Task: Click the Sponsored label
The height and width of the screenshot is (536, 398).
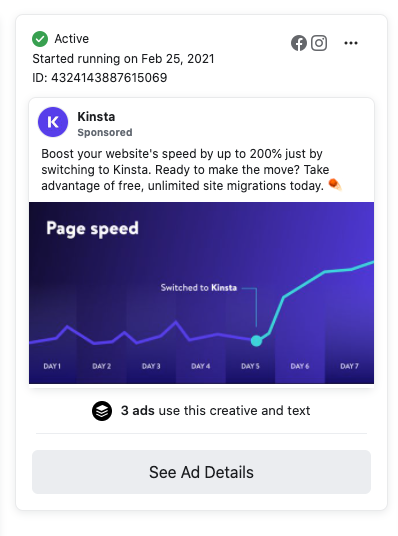Action: tap(105, 132)
